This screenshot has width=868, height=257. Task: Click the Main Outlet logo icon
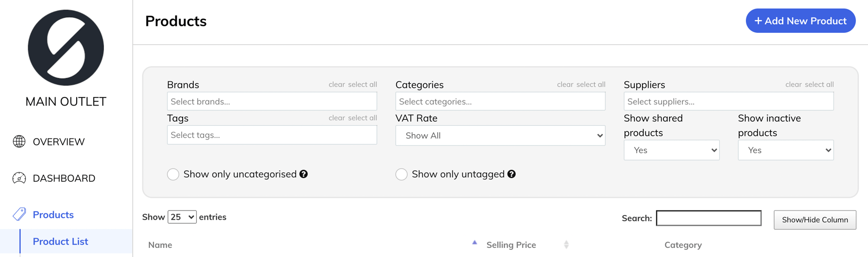click(x=66, y=48)
